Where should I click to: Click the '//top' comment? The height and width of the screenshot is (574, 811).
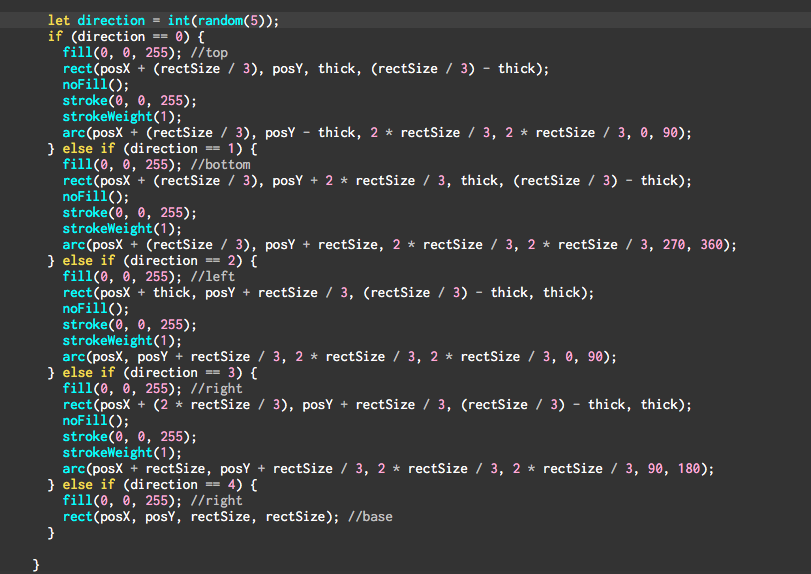[x=209, y=53]
